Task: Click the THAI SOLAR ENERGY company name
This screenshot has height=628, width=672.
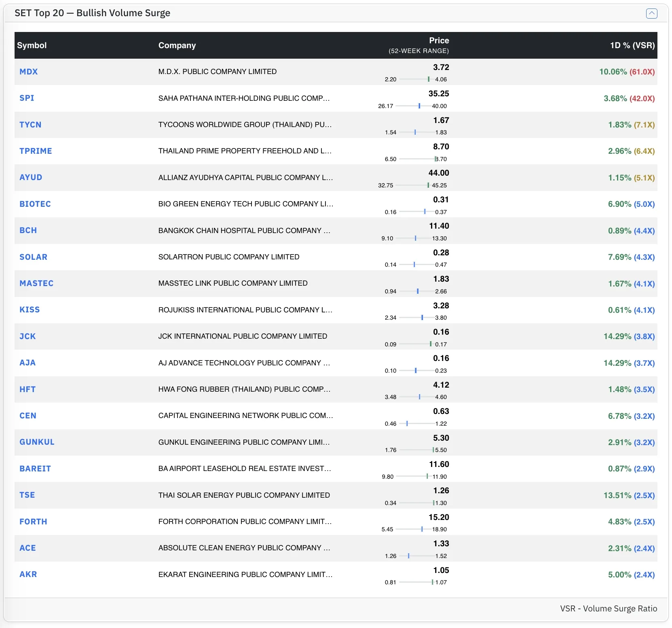Action: (244, 495)
